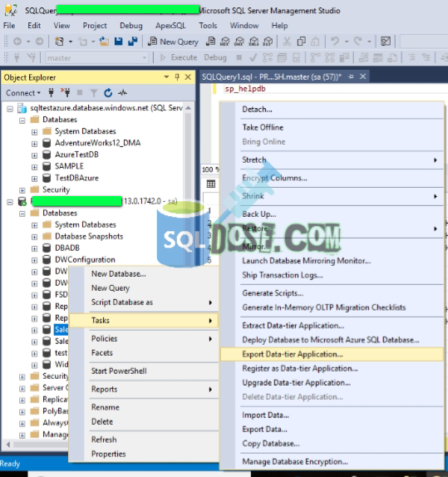The width and height of the screenshot is (448, 477).
Task: Open the Reports submenu
Action: tap(144, 389)
